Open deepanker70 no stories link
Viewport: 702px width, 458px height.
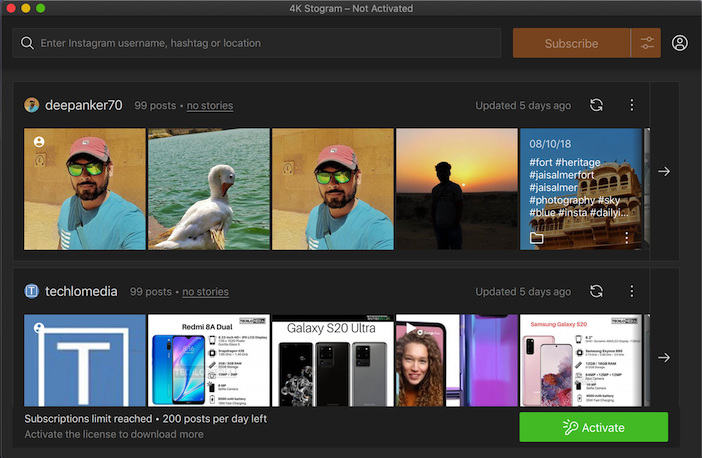coord(210,106)
